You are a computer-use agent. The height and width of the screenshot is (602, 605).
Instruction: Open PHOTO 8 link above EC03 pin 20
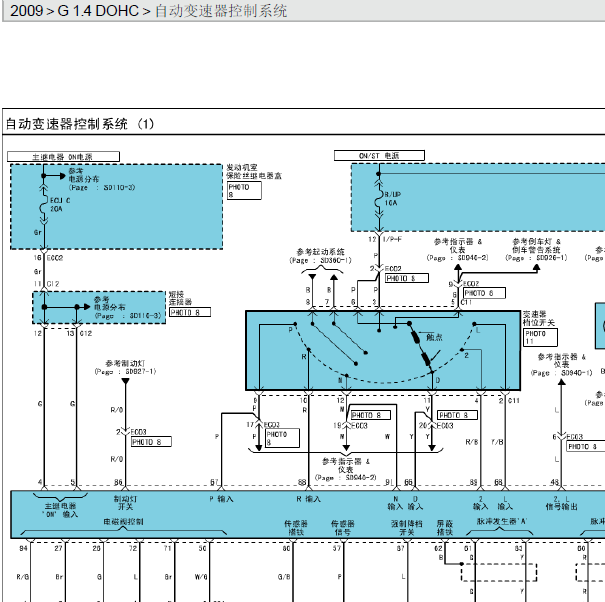point(458,415)
